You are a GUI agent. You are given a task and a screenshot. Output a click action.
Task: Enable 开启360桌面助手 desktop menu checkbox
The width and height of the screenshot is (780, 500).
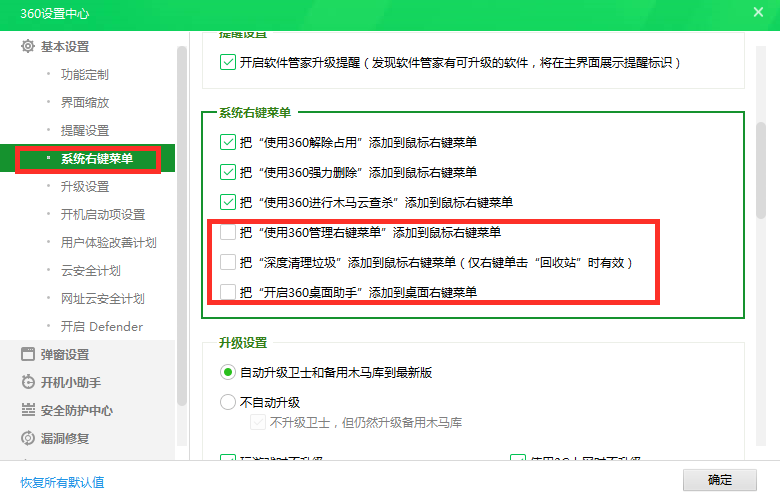[228, 292]
